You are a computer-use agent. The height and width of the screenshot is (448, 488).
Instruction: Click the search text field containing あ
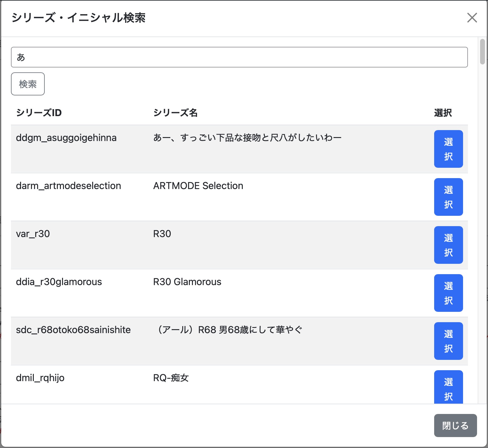(x=239, y=57)
